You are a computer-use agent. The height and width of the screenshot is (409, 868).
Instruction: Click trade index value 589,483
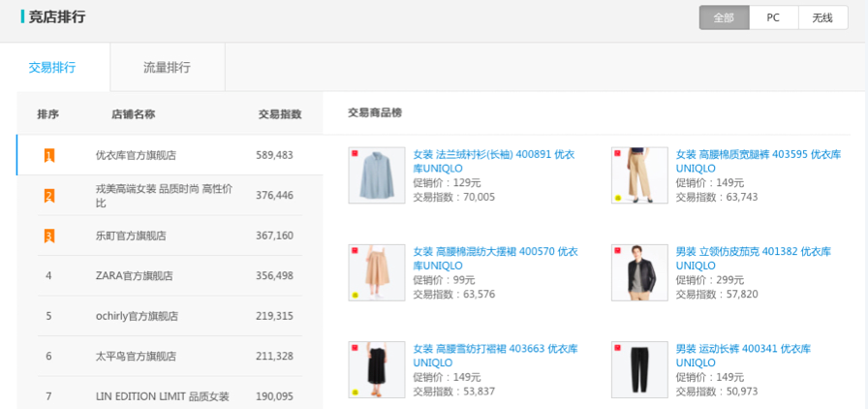[274, 156]
